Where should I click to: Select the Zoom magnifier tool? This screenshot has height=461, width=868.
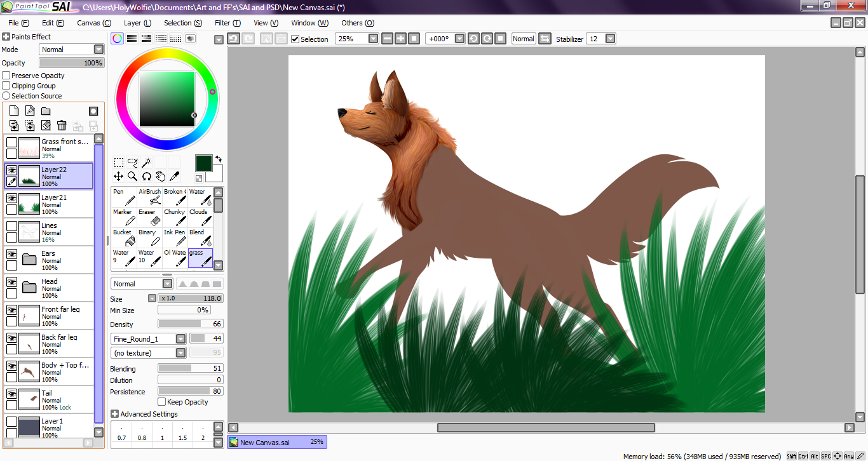point(132,177)
